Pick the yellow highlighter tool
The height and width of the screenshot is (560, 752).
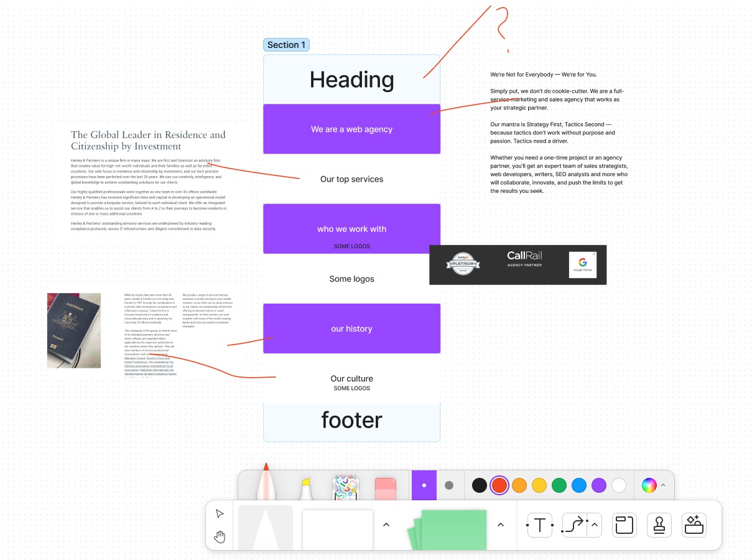[x=306, y=488]
